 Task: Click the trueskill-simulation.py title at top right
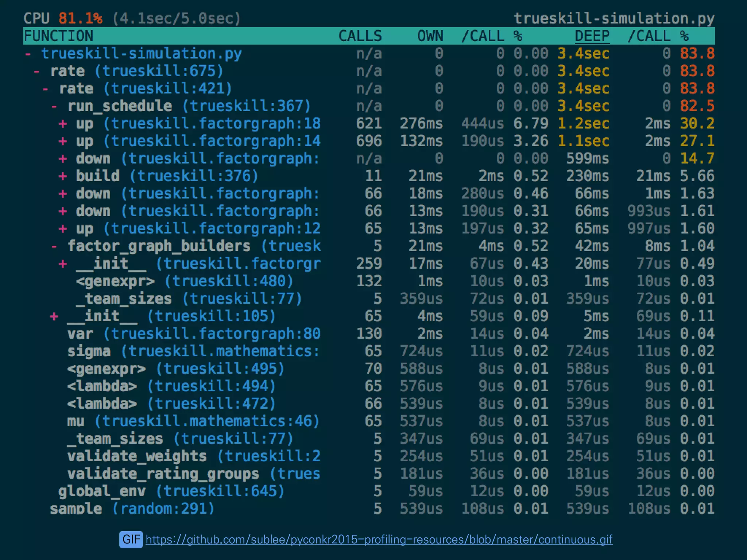pyautogui.click(x=614, y=19)
